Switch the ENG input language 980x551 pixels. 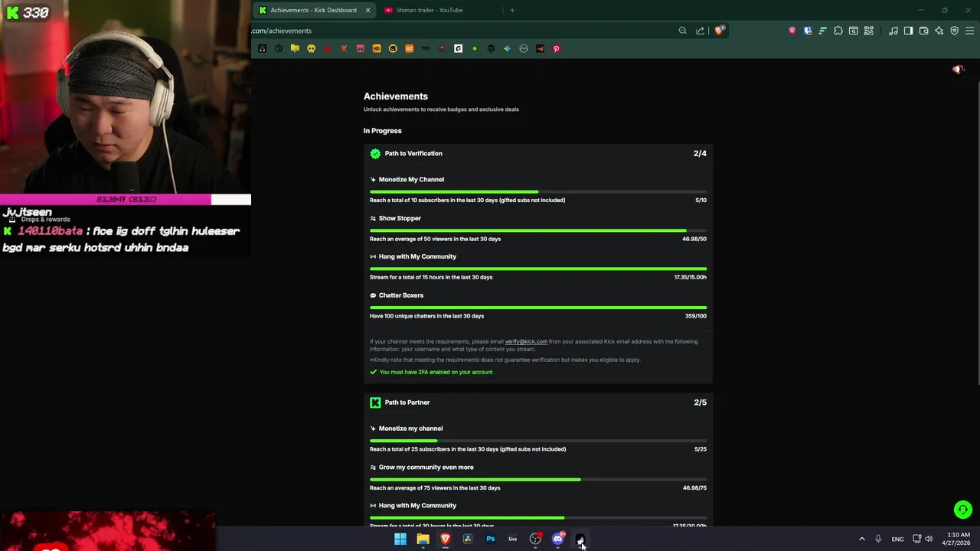[897, 539]
